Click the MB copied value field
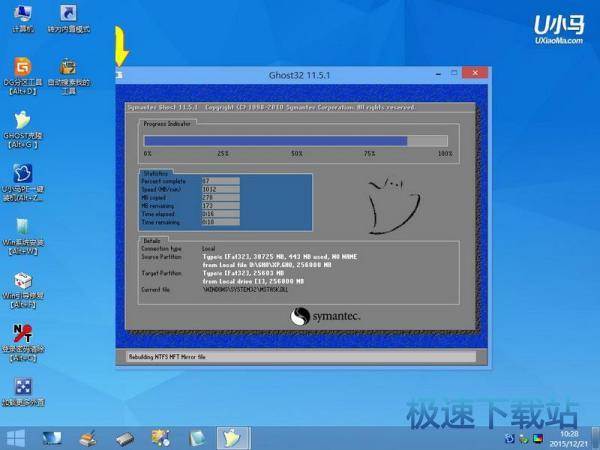The image size is (600, 450). click(220, 197)
